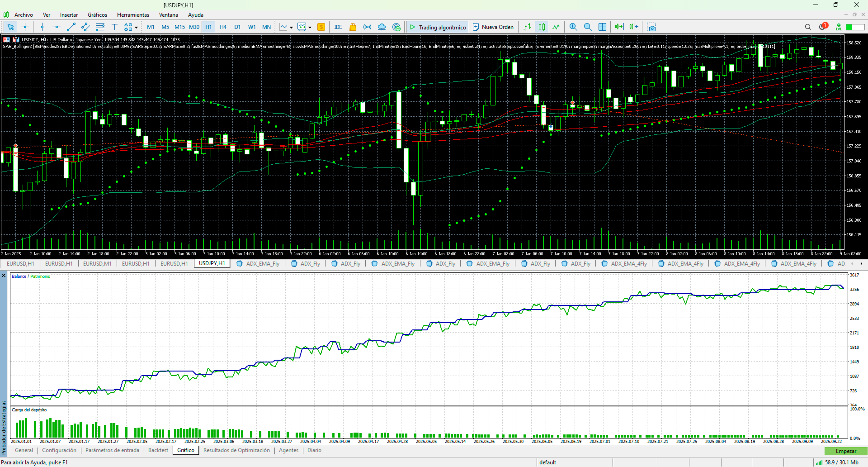Select the text label tool
868x467 pixels.
[114, 27]
